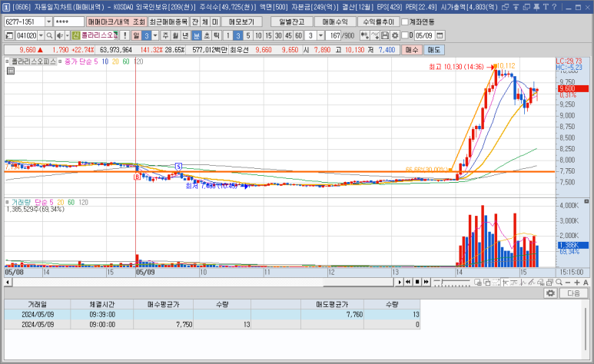Viewport: 594px width, 364px height.
Task: Click the save chart floppy disk icon
Action: [x=385, y=35]
